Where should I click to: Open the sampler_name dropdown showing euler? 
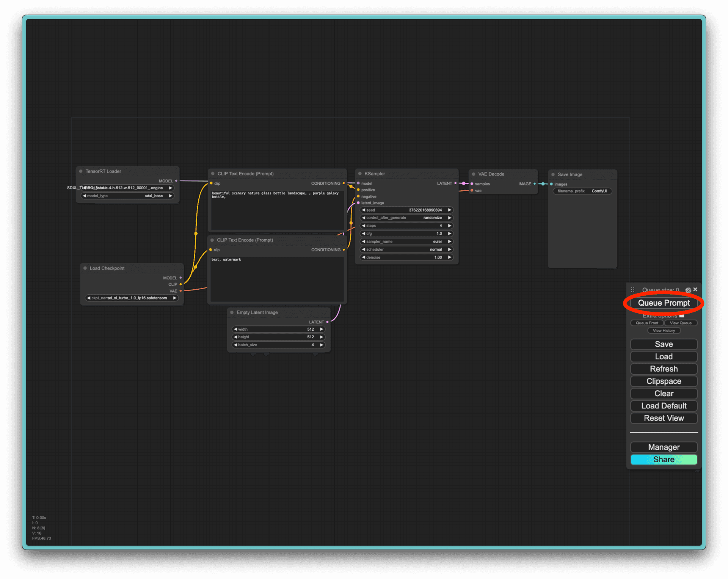click(x=406, y=242)
